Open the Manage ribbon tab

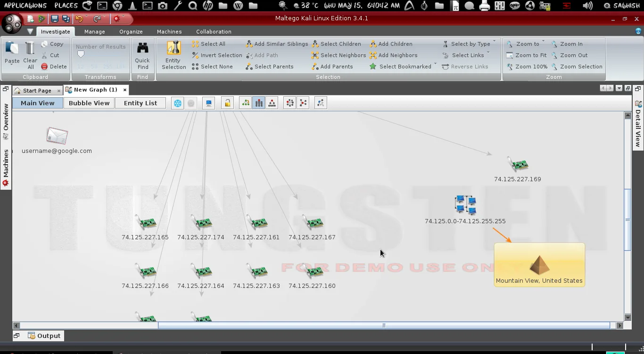tap(95, 32)
